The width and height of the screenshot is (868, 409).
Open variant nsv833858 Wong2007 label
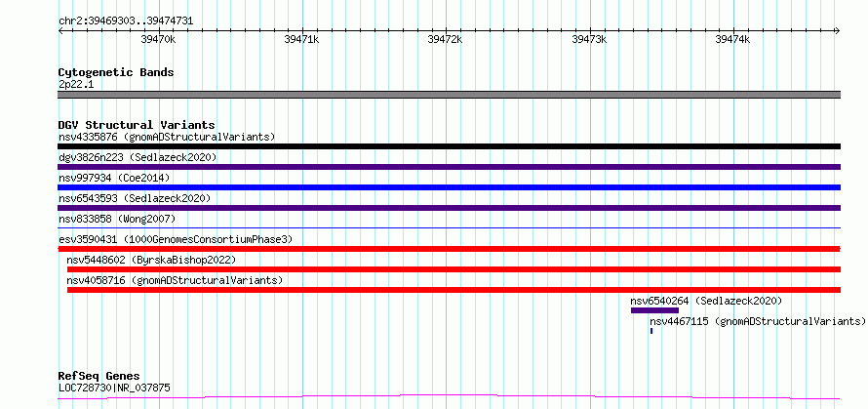tap(117, 219)
